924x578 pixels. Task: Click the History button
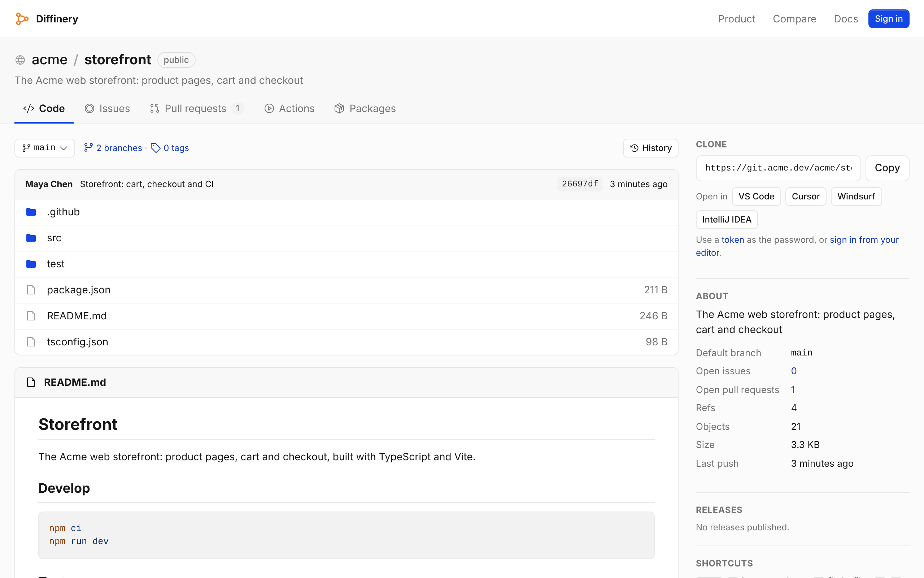point(651,148)
